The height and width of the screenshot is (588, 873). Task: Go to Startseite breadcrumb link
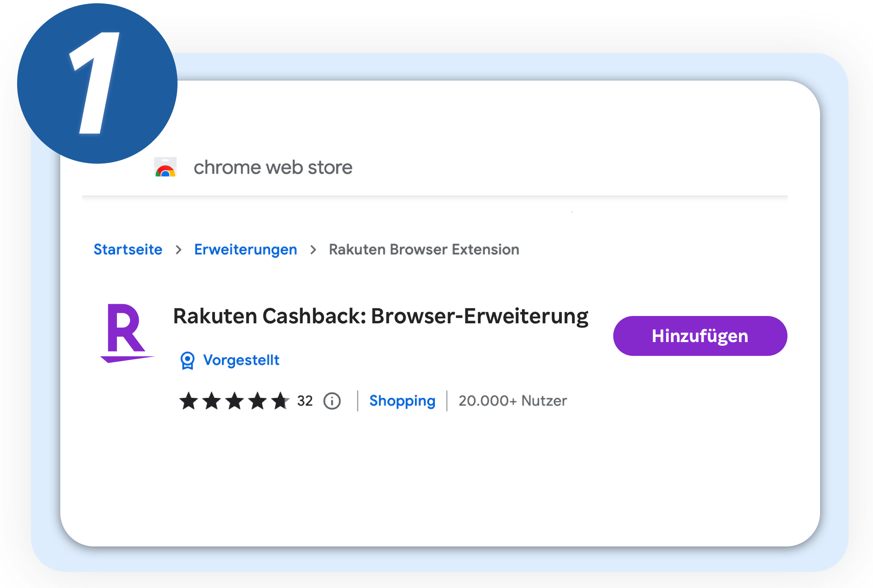click(x=128, y=249)
